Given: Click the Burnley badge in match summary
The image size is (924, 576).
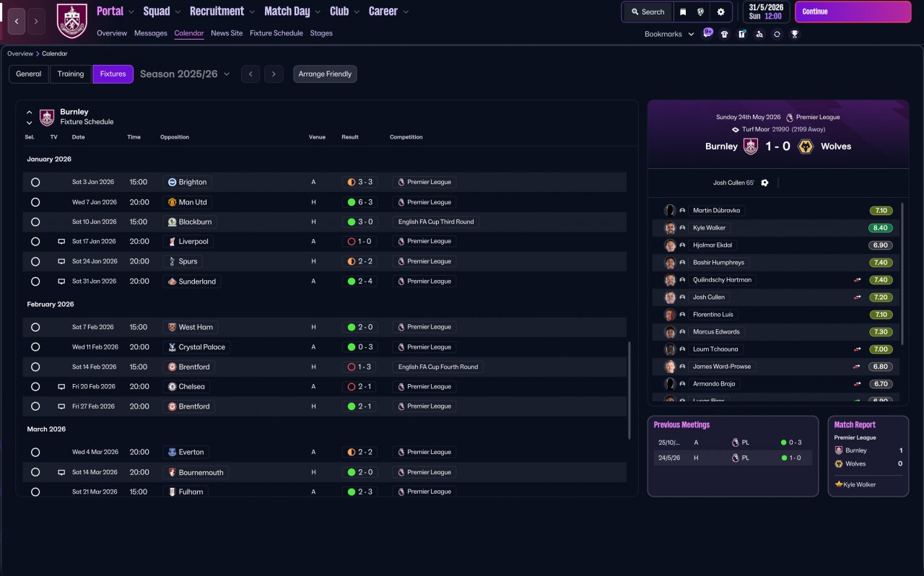Looking at the screenshot, I should coord(751,146).
